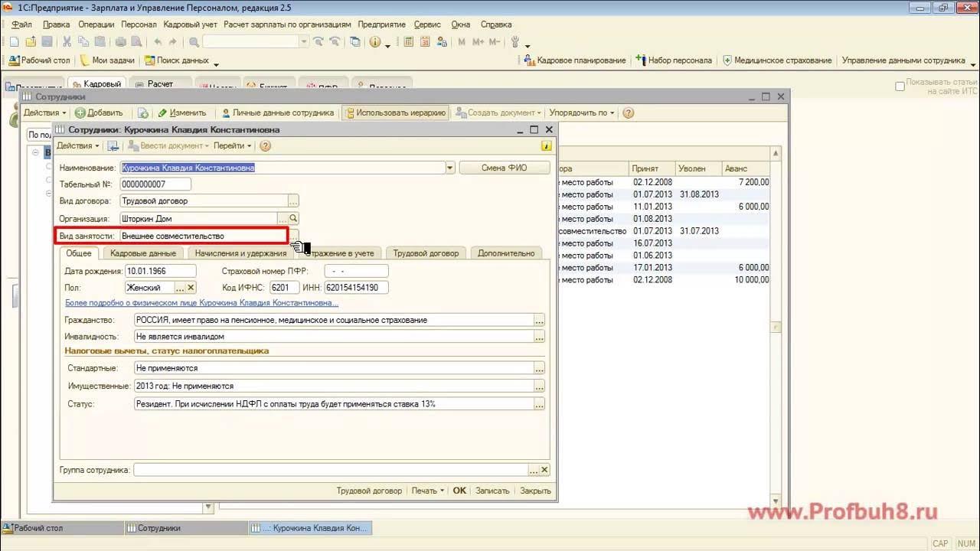
Task: Click the Save diskette icon
Action: [47, 42]
